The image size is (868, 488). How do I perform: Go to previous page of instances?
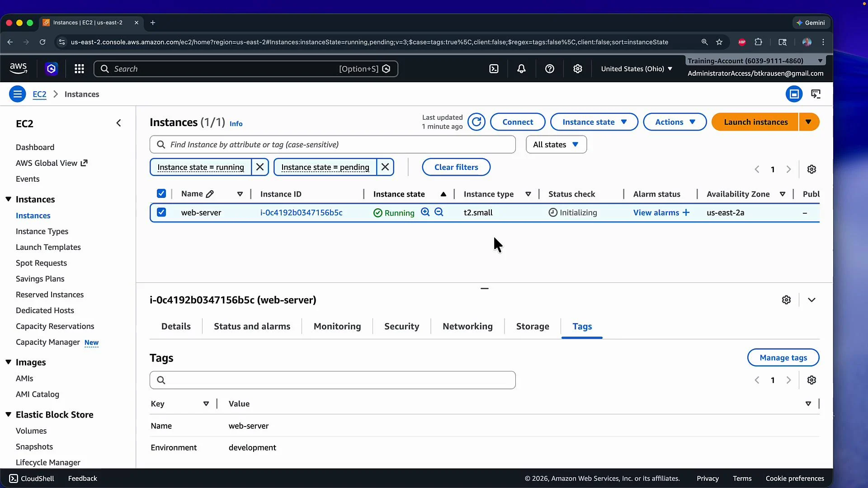(x=757, y=169)
